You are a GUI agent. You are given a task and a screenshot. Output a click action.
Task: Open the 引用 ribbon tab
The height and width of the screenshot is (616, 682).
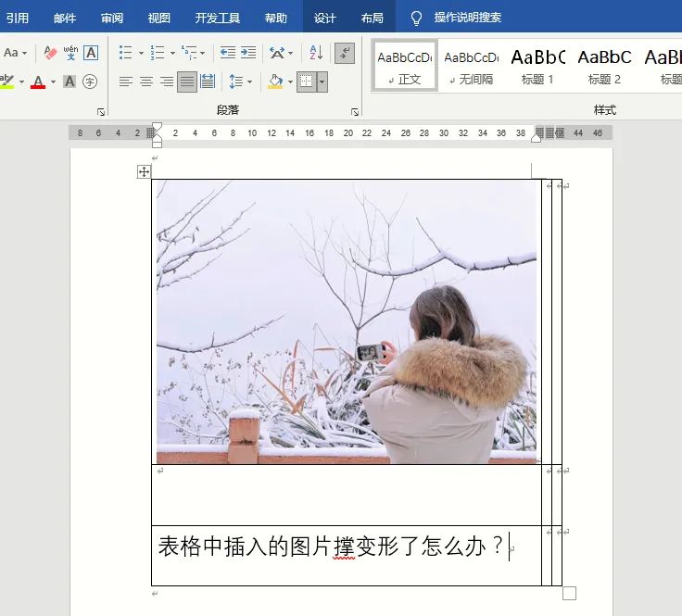tap(18, 18)
